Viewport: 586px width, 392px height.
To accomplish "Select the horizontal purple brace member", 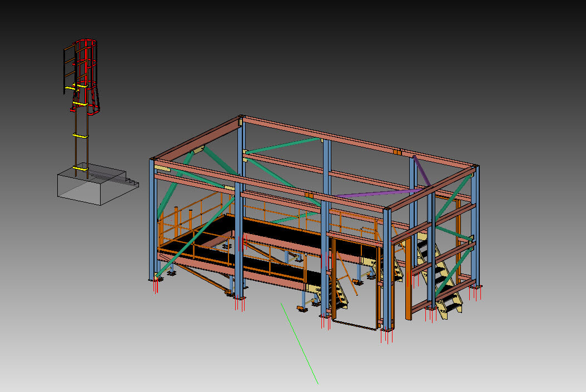I will click(x=378, y=193).
